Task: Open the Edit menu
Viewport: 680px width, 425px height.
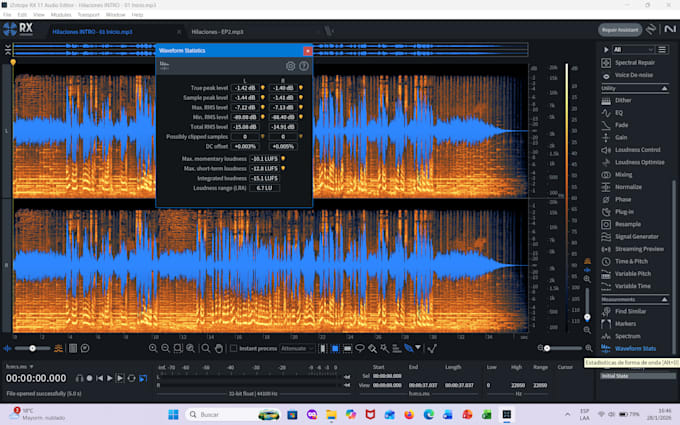Action: [22, 15]
